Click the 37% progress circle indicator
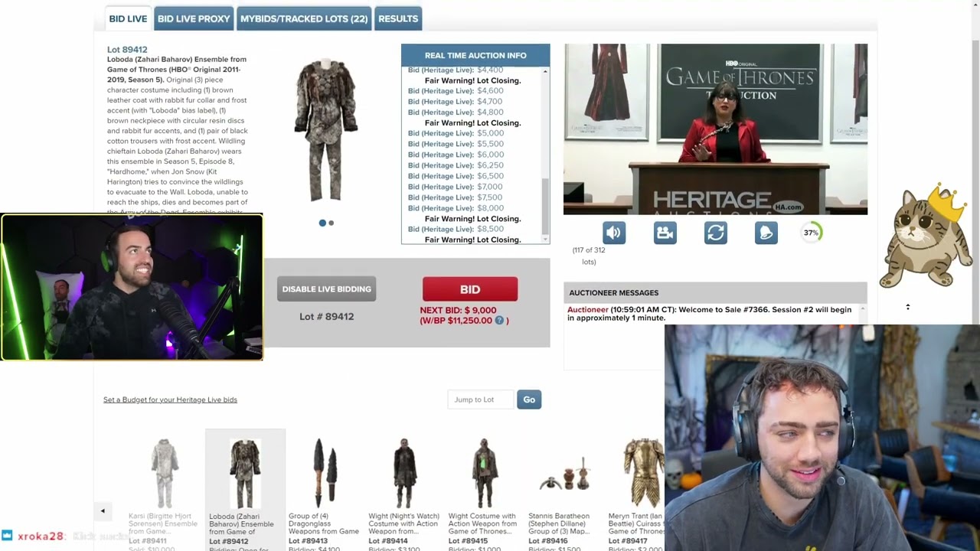The width and height of the screenshot is (980, 551). tap(812, 233)
